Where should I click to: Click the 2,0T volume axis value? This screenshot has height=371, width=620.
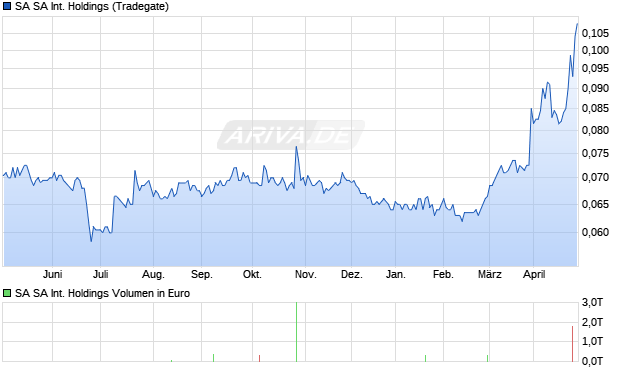point(592,322)
